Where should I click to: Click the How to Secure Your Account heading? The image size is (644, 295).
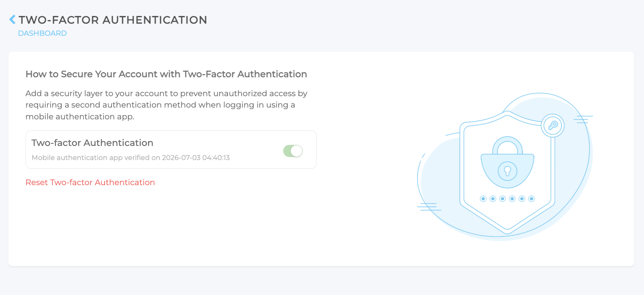[166, 74]
